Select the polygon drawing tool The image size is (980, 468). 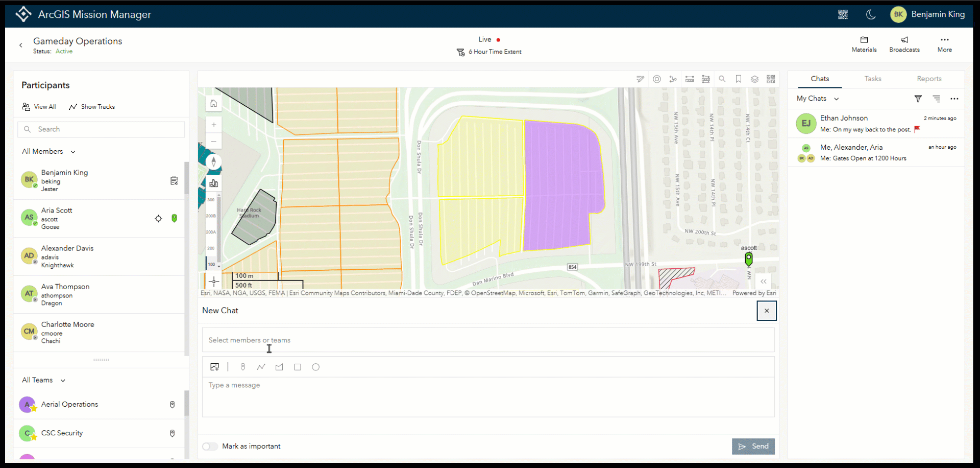[279, 367]
